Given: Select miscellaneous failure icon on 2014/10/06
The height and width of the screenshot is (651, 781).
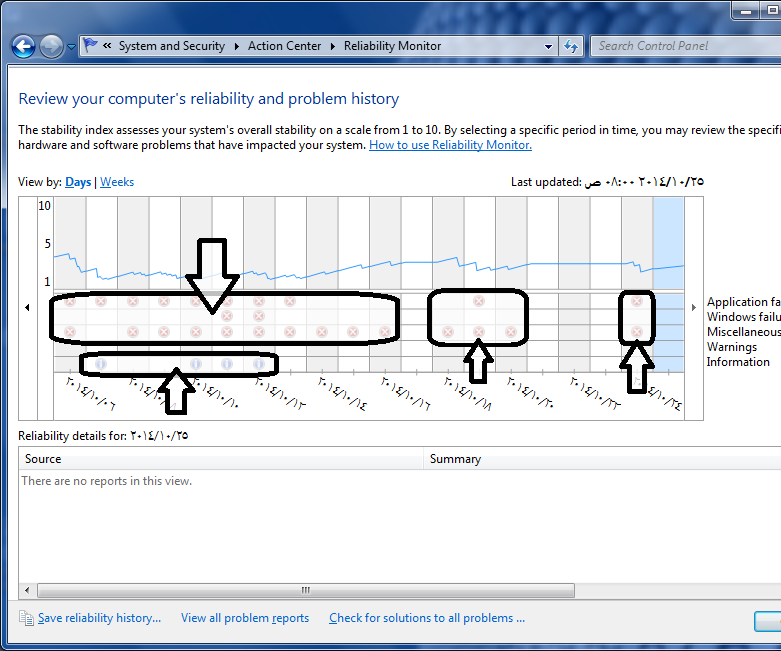Looking at the screenshot, I should pyautogui.click(x=70, y=332).
